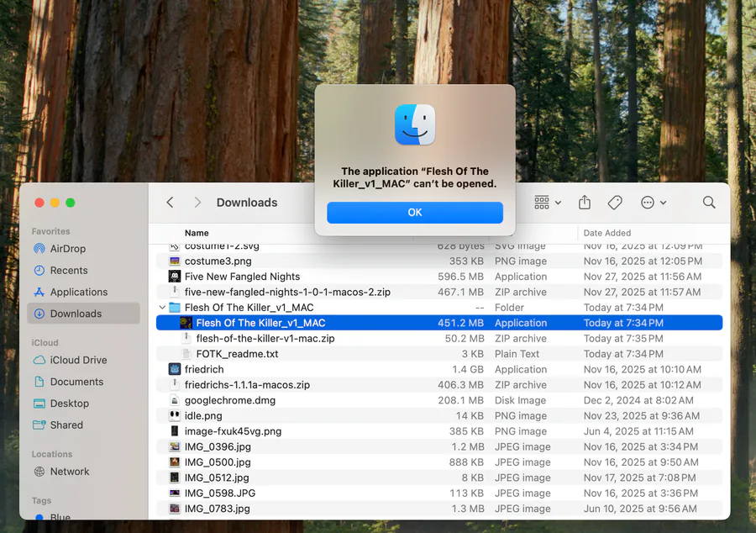Click the 596.5 MB size cell
Viewport: 756px width, 533px height.
(460, 277)
